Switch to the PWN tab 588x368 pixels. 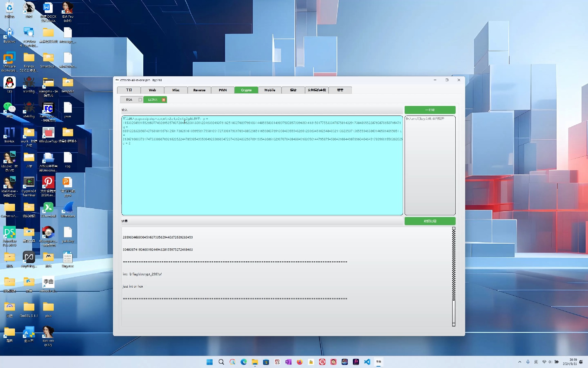(223, 90)
